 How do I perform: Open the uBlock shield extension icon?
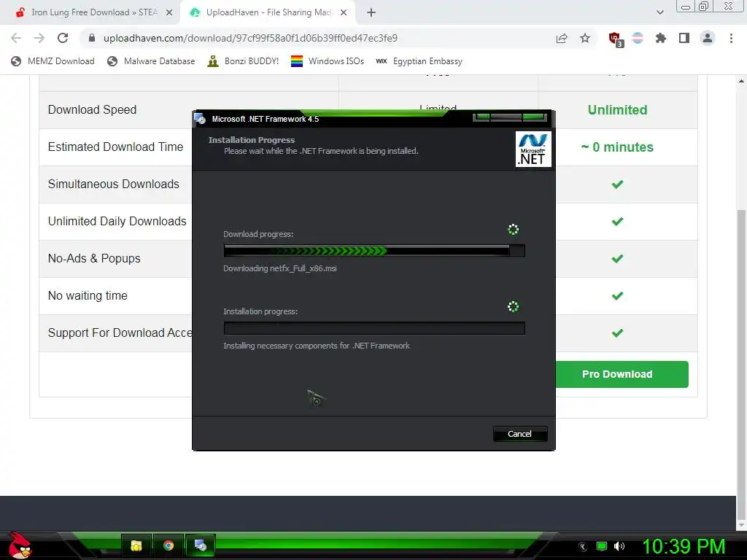pyautogui.click(x=616, y=39)
